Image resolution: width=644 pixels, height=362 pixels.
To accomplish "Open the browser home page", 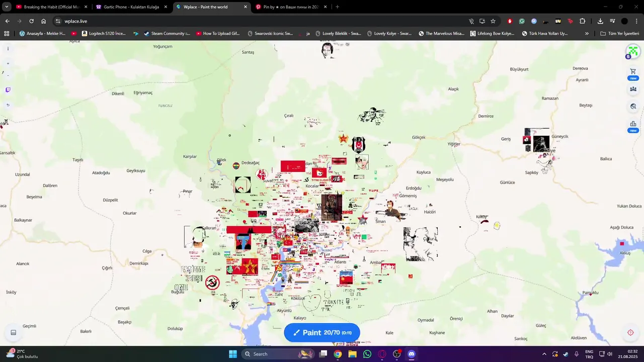I will point(44,21).
